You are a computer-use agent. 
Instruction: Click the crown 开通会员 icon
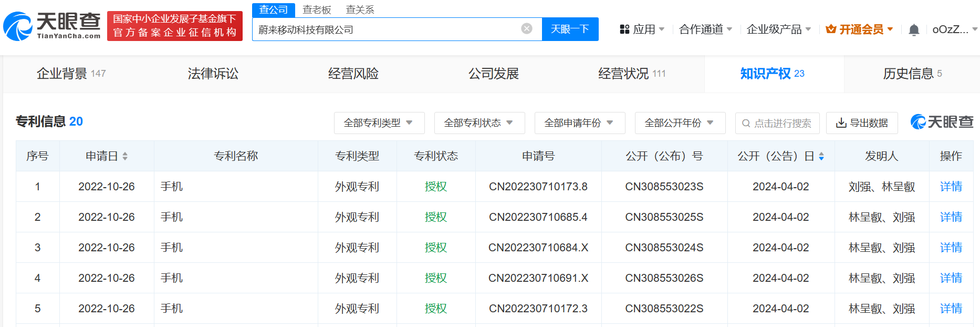tap(831, 29)
